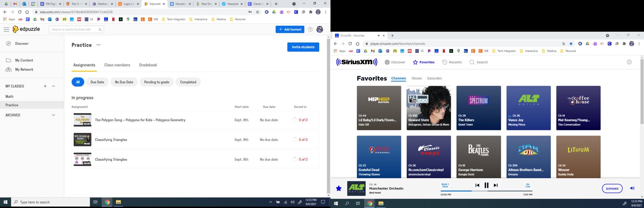This screenshot has width=644, height=208.
Task: Skip to next track in SiriusXM player
Action: 496,185
